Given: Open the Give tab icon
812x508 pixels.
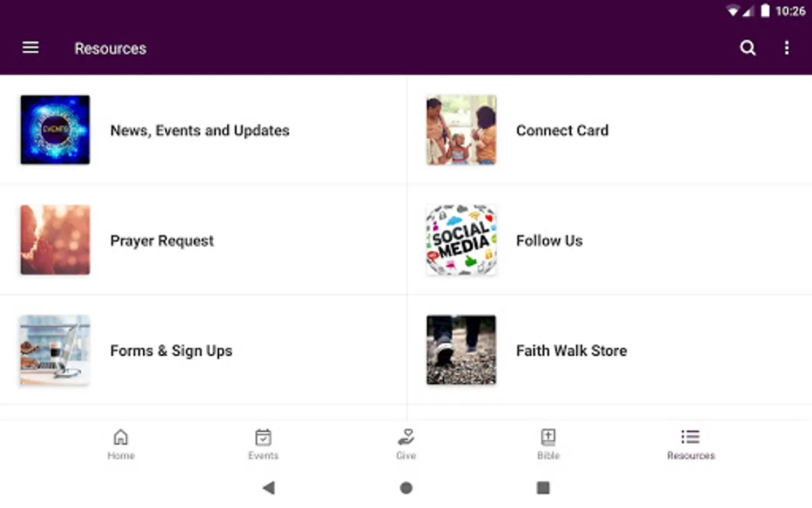Looking at the screenshot, I should (x=406, y=437).
